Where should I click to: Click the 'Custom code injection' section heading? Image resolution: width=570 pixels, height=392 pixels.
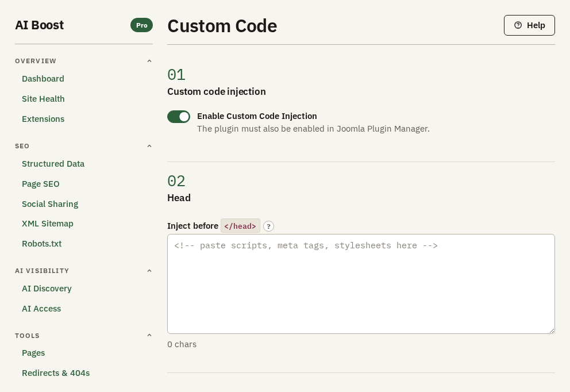pyautogui.click(x=216, y=91)
